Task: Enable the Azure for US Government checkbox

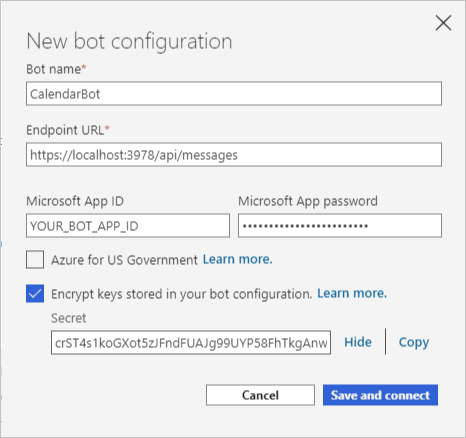Action: [x=35, y=260]
